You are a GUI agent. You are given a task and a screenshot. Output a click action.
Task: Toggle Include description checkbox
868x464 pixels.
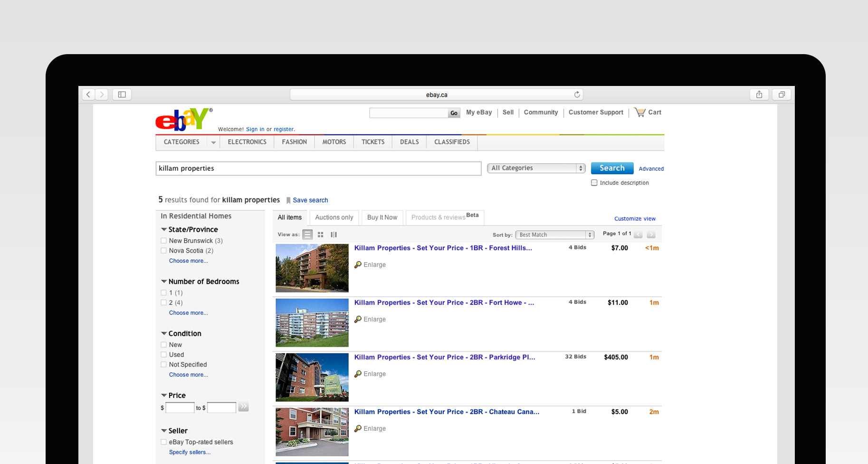[594, 183]
